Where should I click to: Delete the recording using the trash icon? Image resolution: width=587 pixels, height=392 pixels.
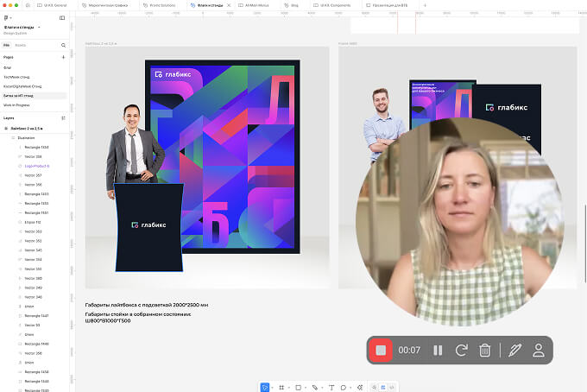click(485, 351)
